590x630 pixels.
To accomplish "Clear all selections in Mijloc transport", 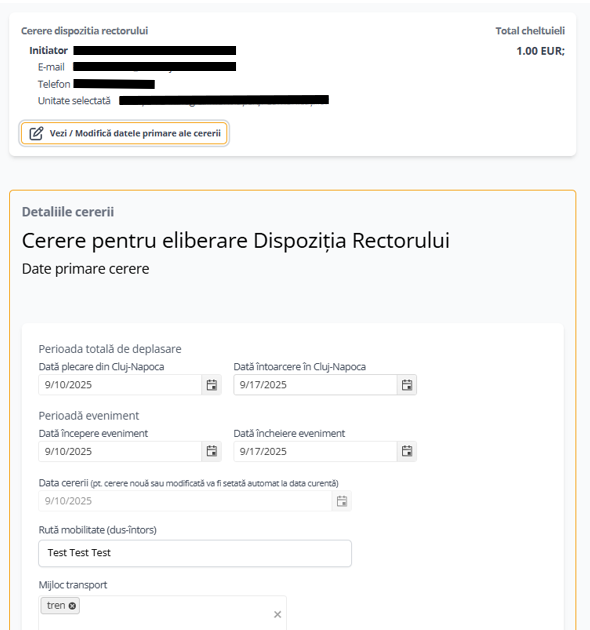I will pyautogui.click(x=277, y=614).
